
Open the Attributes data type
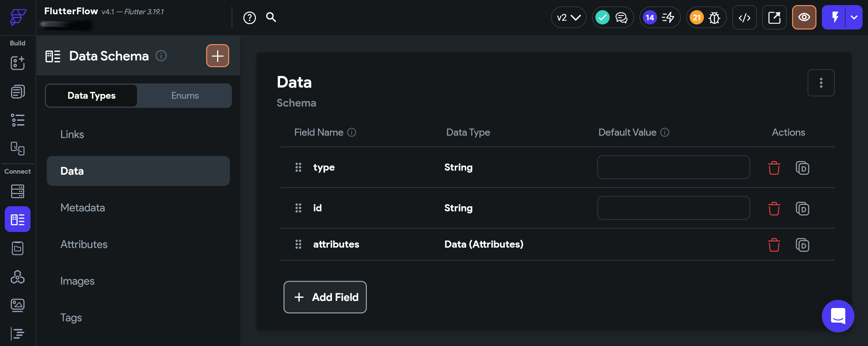tap(84, 244)
